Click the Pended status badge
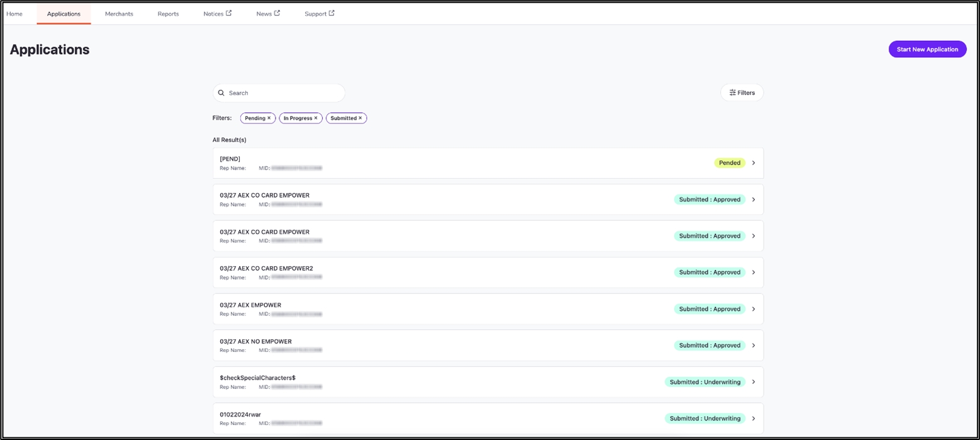 pyautogui.click(x=730, y=163)
